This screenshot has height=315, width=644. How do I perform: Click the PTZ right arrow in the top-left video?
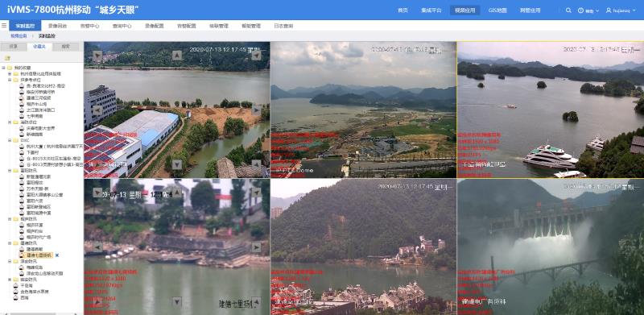[256, 110]
